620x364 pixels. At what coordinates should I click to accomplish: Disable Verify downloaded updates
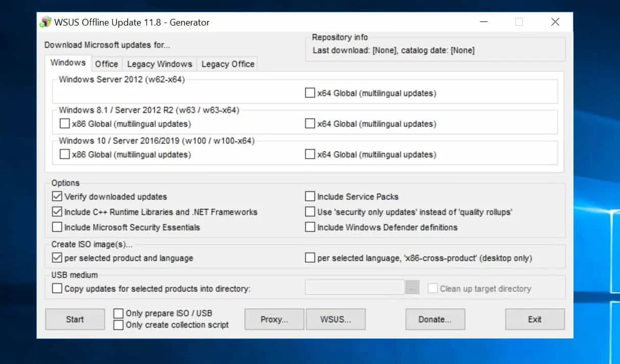(56, 196)
